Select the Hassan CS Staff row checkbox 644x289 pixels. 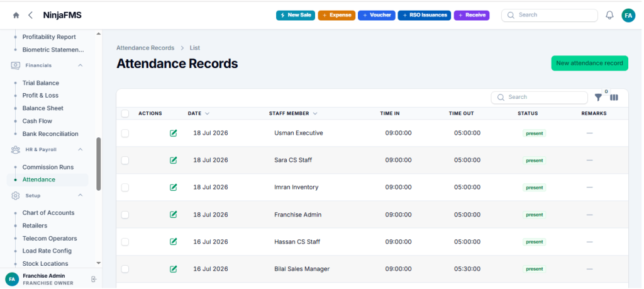coord(125,242)
